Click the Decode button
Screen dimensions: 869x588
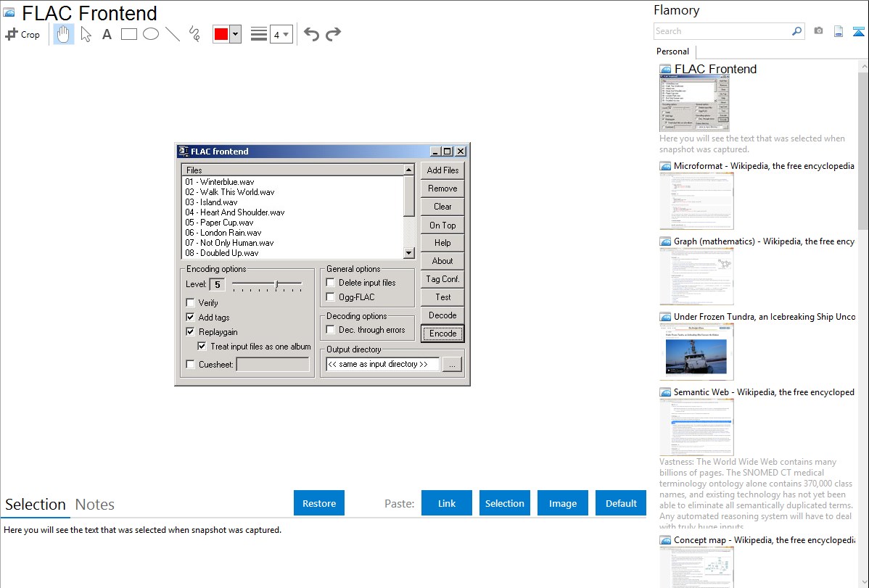442,315
